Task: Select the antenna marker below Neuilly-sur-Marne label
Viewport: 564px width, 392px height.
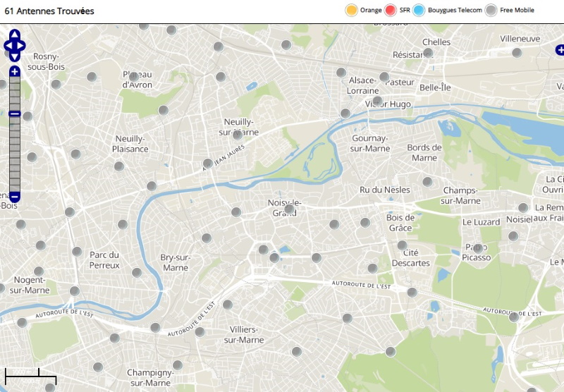Action: pos(238,134)
